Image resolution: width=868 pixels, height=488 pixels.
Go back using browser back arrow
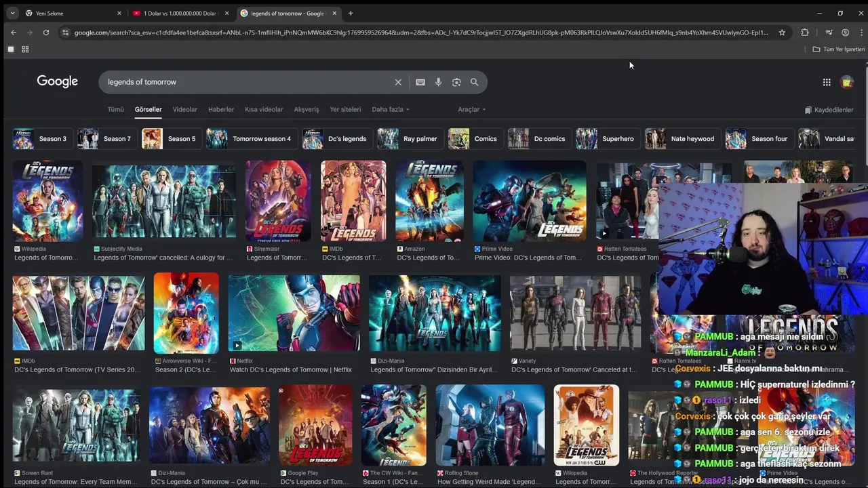14,33
